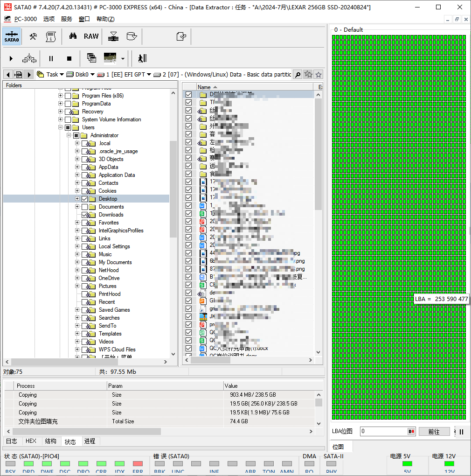Viewport: 471px width, 476px height.
Task: Switch to the 结构 tab
Action: click(51, 441)
